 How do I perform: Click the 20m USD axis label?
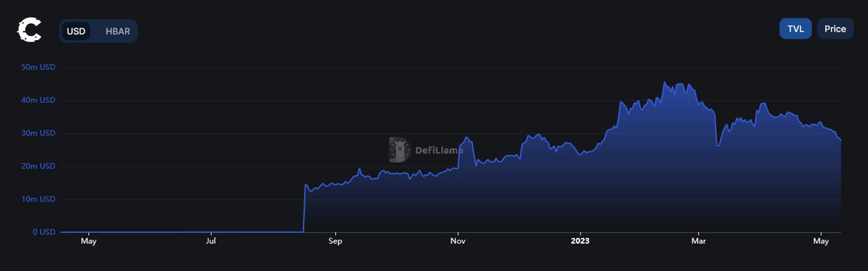click(x=38, y=166)
